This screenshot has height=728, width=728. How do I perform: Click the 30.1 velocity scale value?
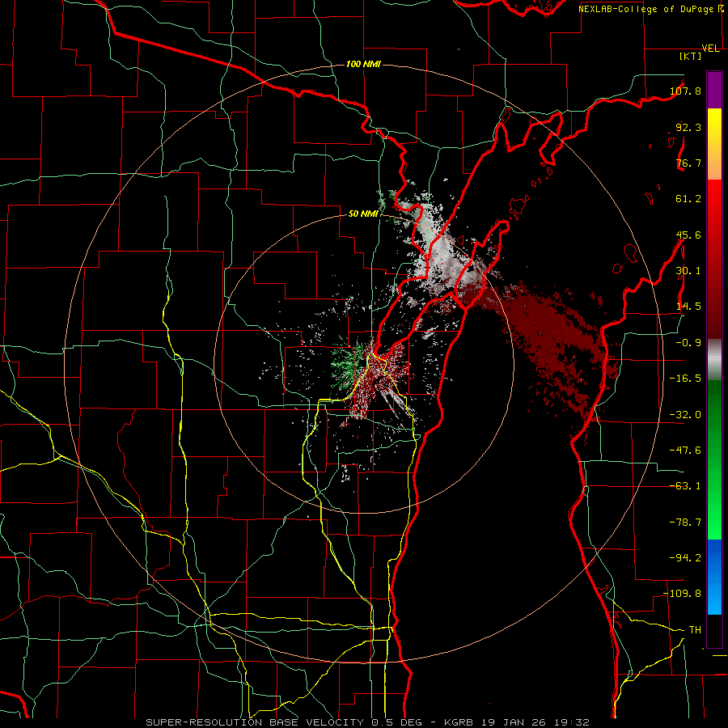688,271
